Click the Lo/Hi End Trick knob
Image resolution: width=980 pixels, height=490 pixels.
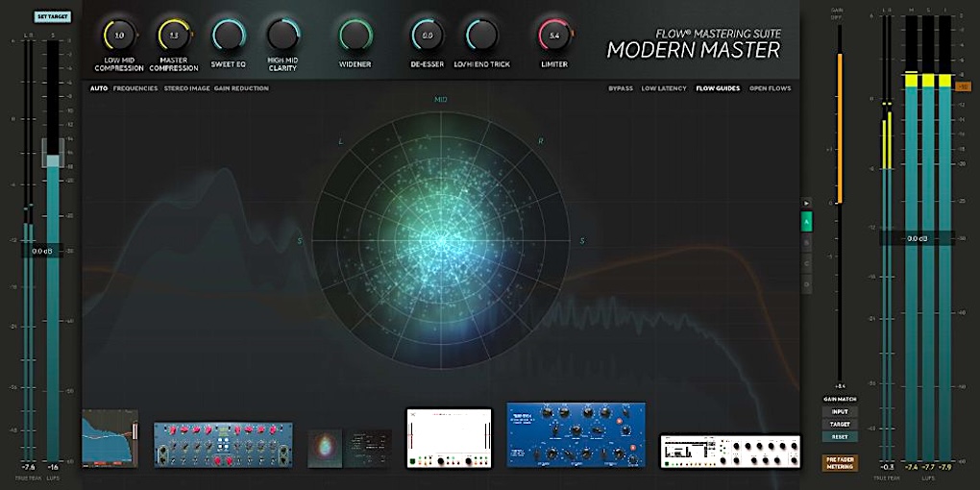[x=482, y=35]
